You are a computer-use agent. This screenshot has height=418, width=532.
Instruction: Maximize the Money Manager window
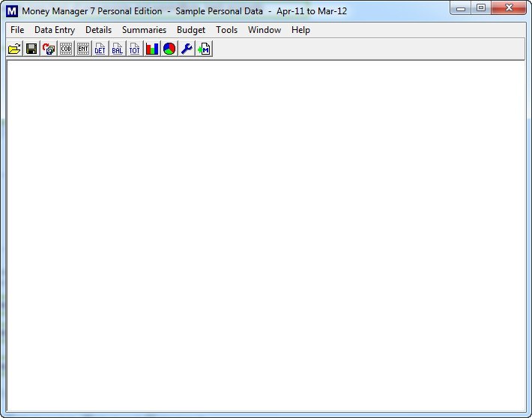tap(481, 8)
